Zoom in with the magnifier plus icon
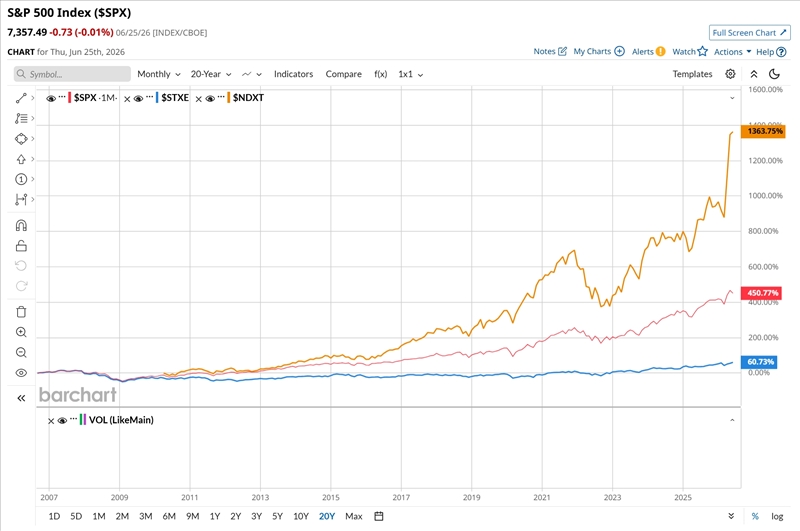Viewport: 800px width, 531px height. click(21, 332)
